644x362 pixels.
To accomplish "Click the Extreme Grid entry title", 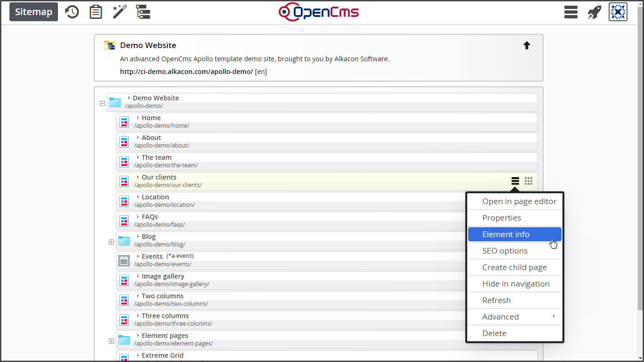I will (163, 355).
